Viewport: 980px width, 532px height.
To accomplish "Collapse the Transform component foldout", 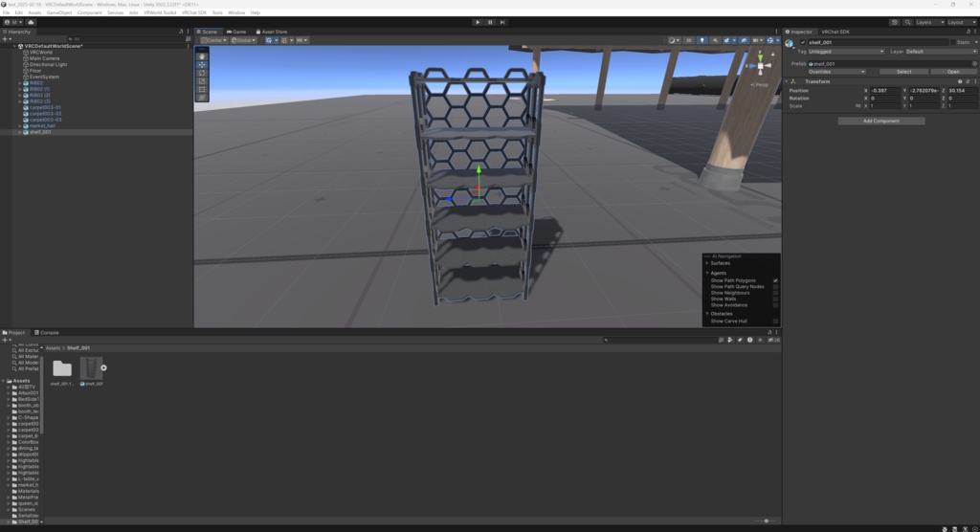I will (787, 82).
